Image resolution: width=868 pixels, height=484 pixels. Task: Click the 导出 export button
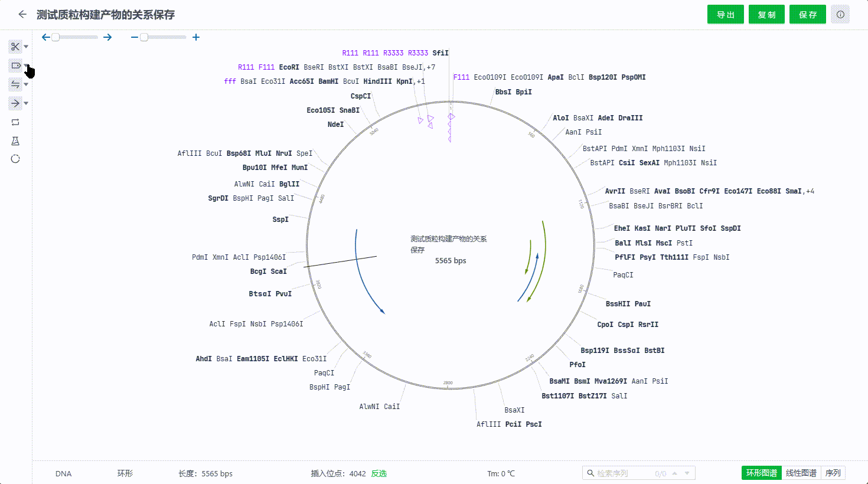click(726, 15)
